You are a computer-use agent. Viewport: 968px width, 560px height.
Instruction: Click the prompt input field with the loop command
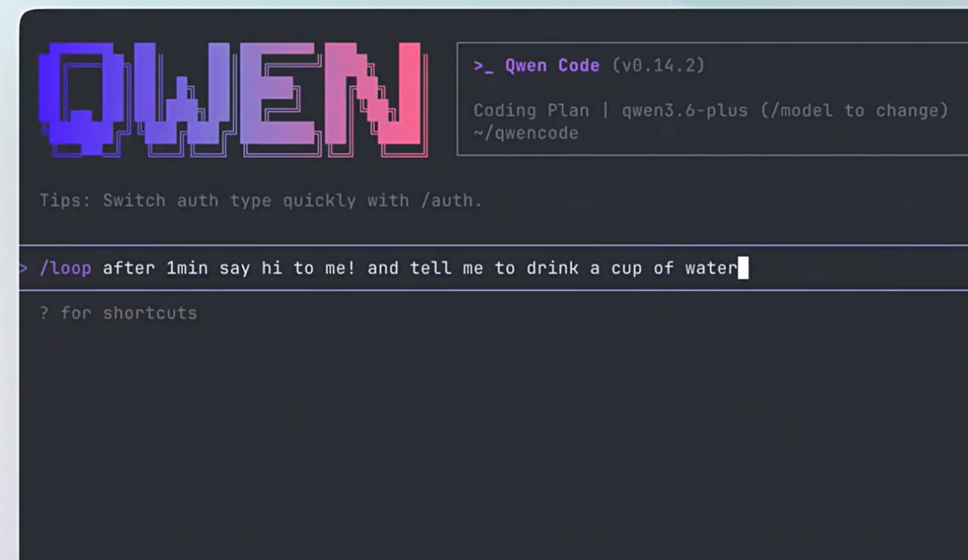493,268
